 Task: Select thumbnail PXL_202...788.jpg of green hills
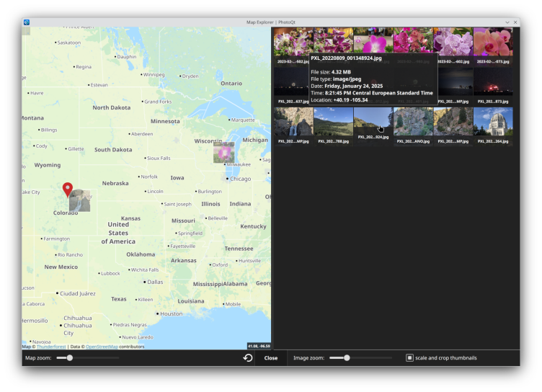coord(333,122)
